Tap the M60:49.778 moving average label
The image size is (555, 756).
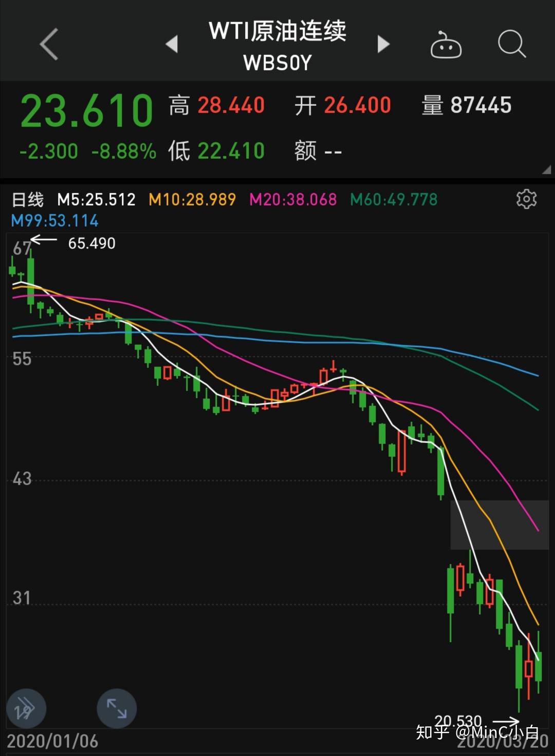[x=394, y=199]
